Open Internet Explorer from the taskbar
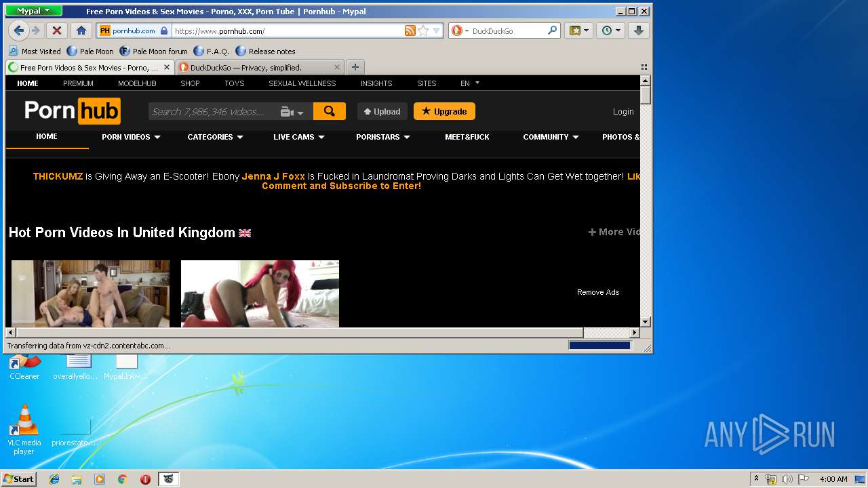868x488 pixels. (x=54, y=479)
